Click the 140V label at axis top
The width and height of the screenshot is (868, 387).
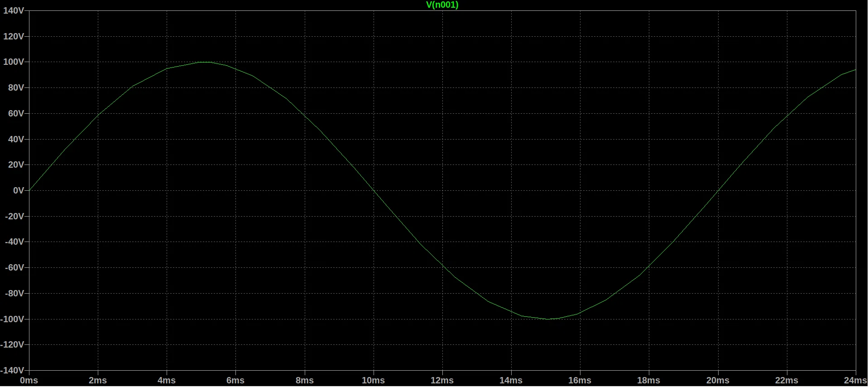click(x=14, y=10)
